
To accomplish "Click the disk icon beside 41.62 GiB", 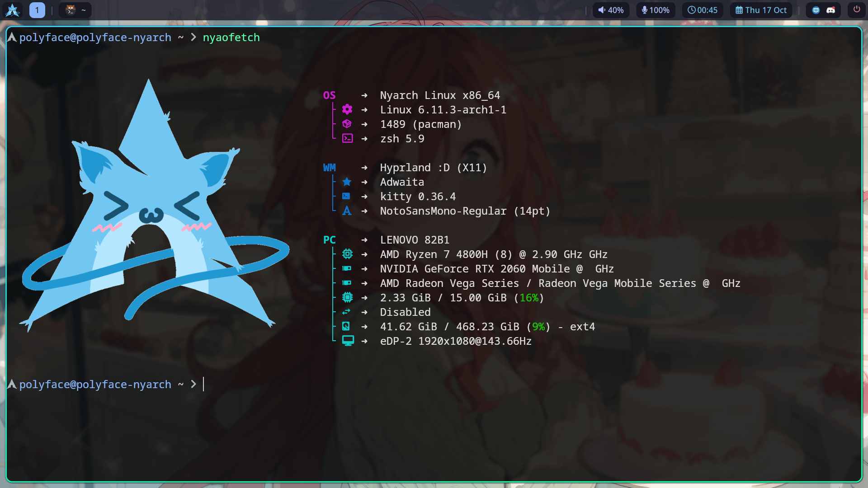I will click(x=346, y=326).
